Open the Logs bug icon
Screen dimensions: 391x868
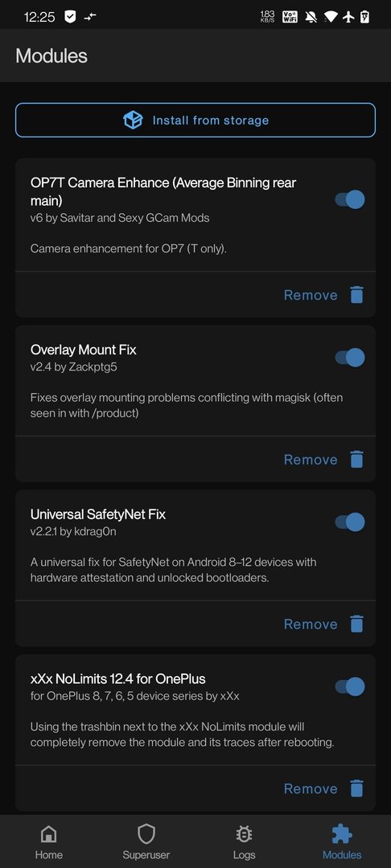pyautogui.click(x=244, y=833)
